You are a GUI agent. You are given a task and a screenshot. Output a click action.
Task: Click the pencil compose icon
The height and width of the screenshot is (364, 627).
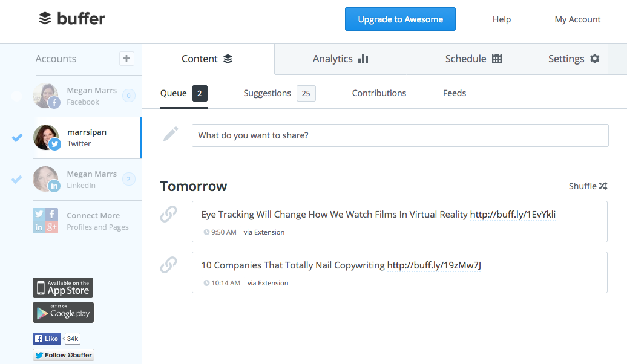171,134
